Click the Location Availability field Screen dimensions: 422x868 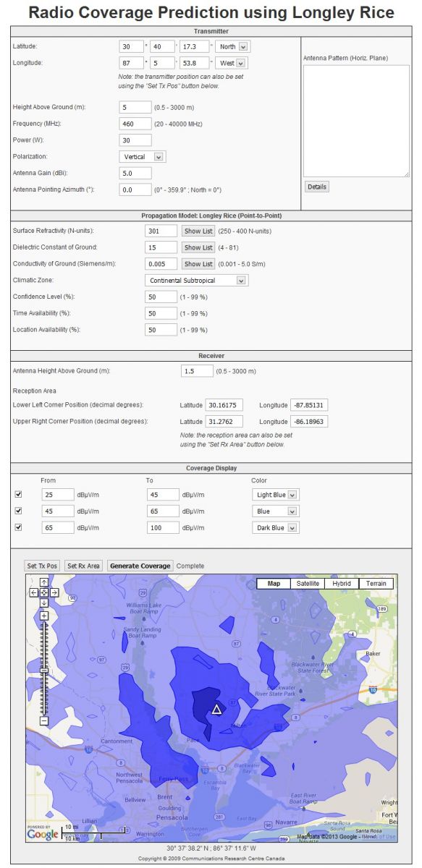click(x=161, y=330)
